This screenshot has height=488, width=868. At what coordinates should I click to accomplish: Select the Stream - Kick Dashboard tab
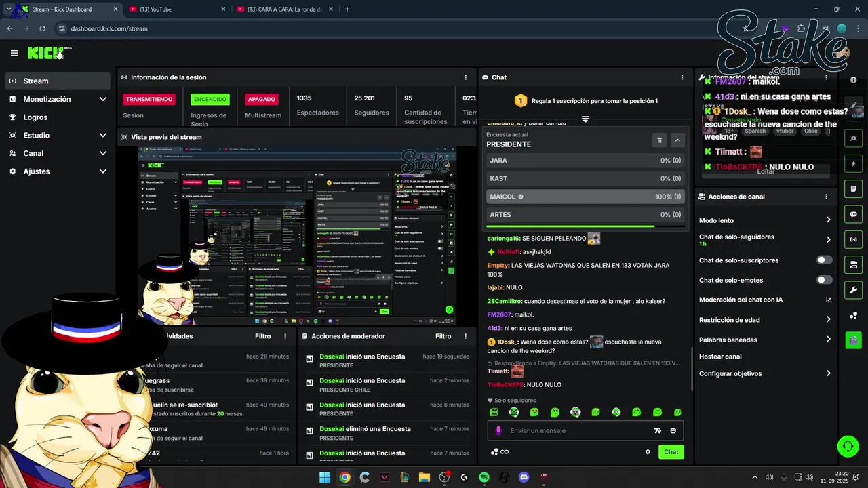click(68, 9)
